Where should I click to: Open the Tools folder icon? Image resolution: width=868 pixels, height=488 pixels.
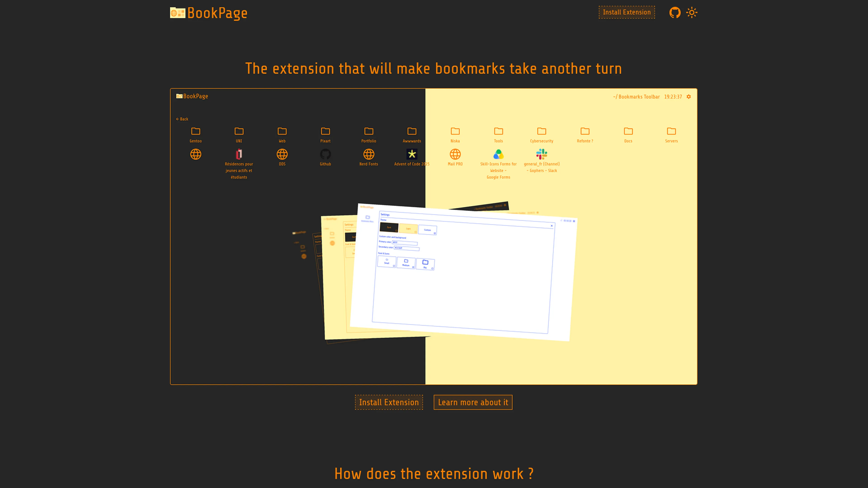tap(498, 131)
